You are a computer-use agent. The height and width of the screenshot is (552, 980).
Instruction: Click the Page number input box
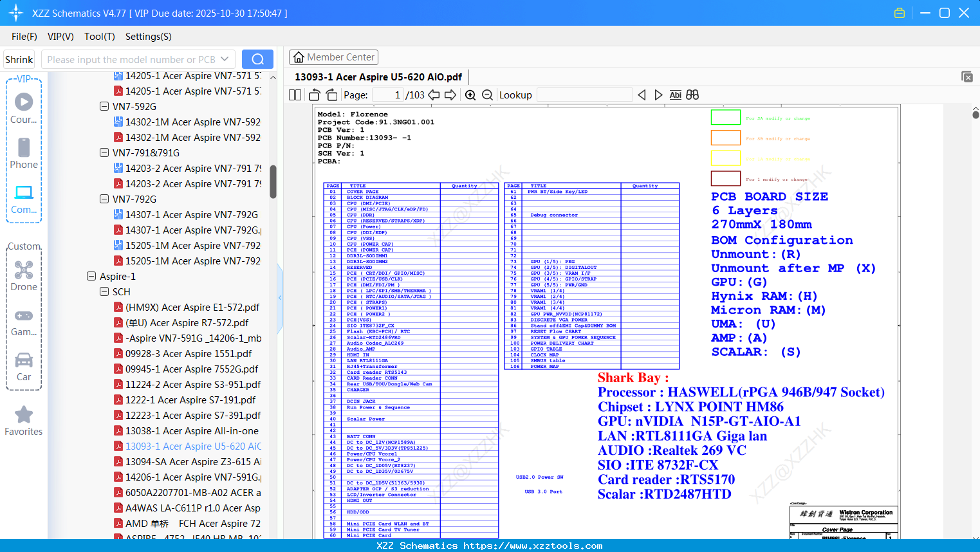tap(387, 95)
